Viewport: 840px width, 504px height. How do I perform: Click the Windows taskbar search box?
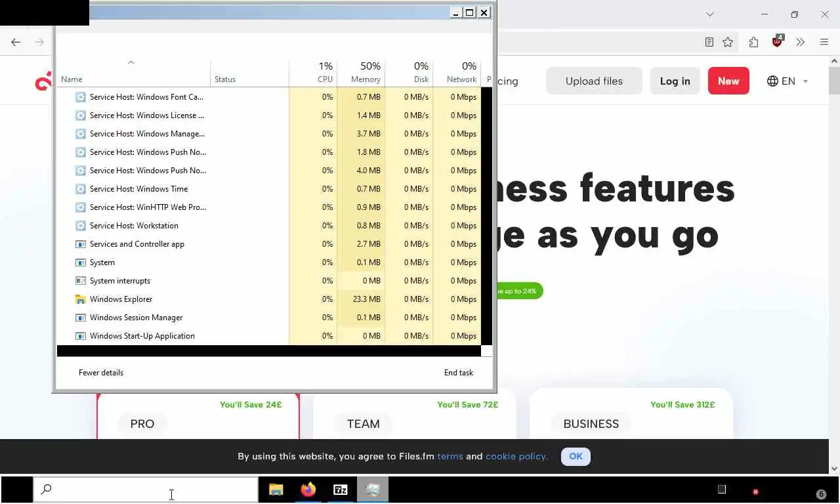[x=146, y=490]
